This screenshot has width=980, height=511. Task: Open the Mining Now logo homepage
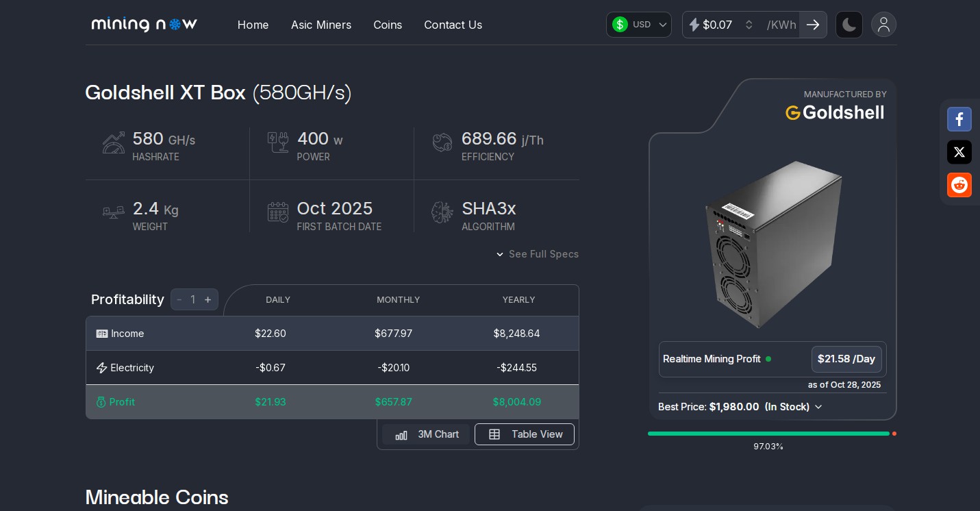coord(145,25)
